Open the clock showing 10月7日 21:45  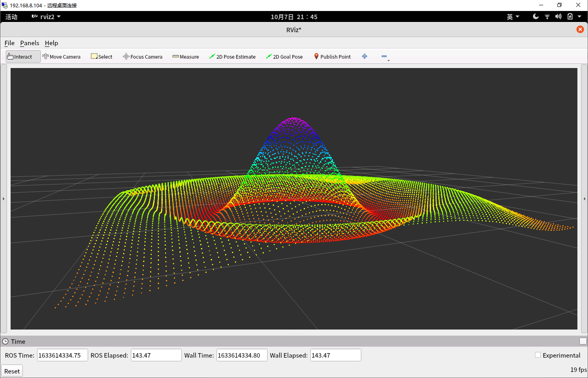(x=294, y=17)
